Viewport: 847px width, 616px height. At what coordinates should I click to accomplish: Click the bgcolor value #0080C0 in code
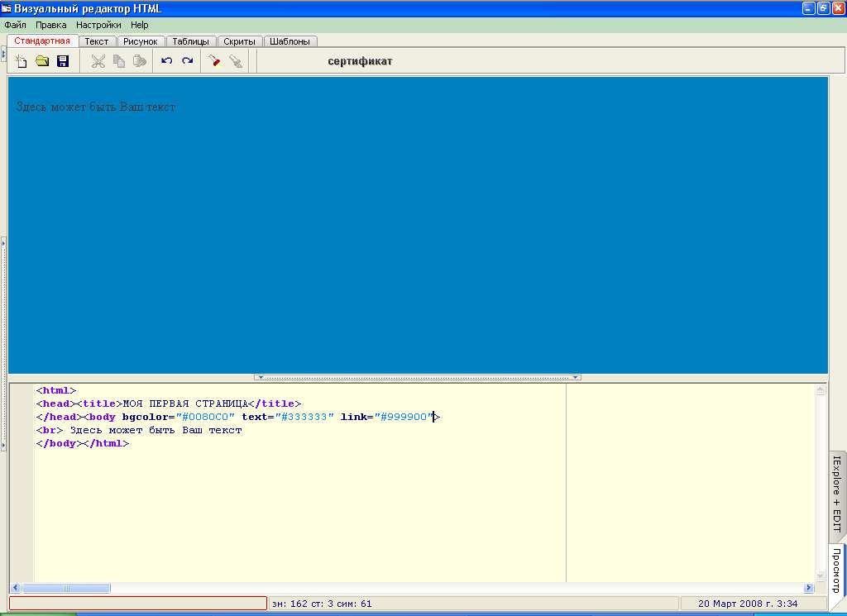click(205, 417)
